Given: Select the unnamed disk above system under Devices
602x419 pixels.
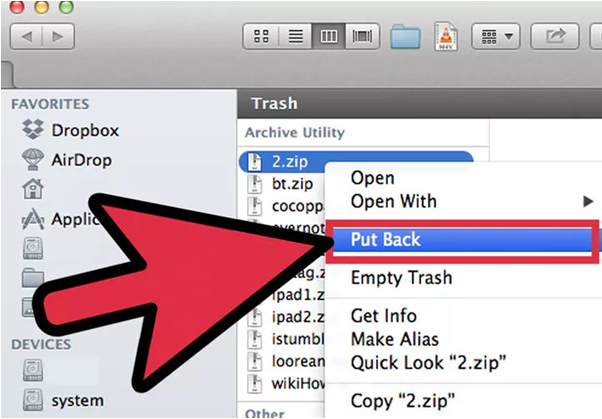Looking at the screenshot, I should [33, 370].
